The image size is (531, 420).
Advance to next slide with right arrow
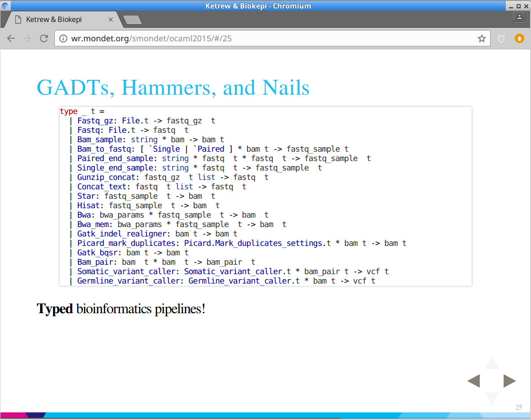[509, 381]
